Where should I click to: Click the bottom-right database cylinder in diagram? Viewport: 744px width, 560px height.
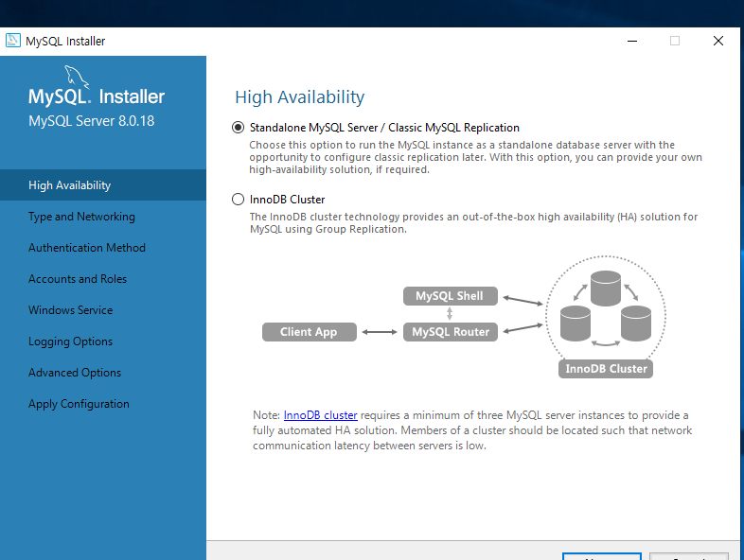click(636, 324)
